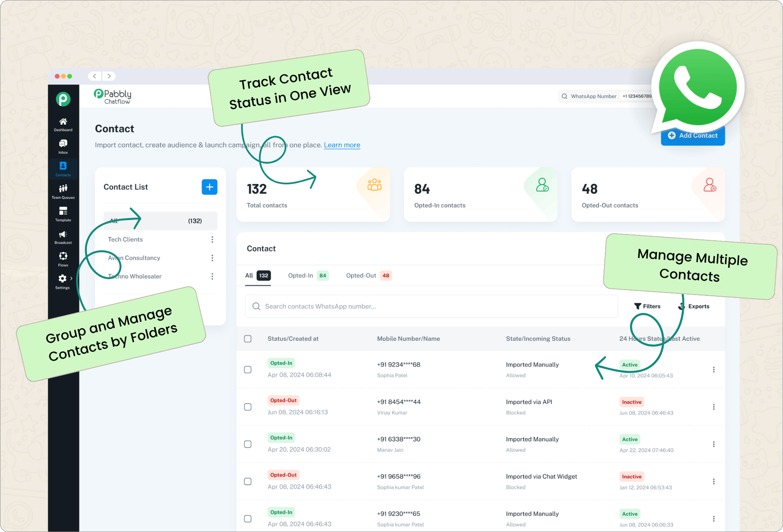The height and width of the screenshot is (532, 783).
Task: Click the Learn more link
Action: pyautogui.click(x=342, y=145)
